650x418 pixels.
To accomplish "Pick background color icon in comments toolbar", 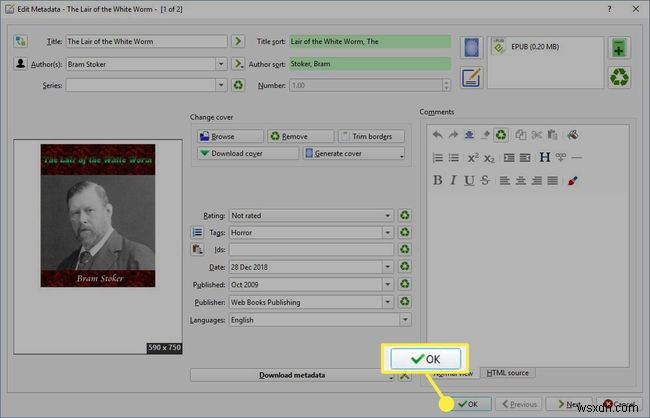I will click(572, 135).
